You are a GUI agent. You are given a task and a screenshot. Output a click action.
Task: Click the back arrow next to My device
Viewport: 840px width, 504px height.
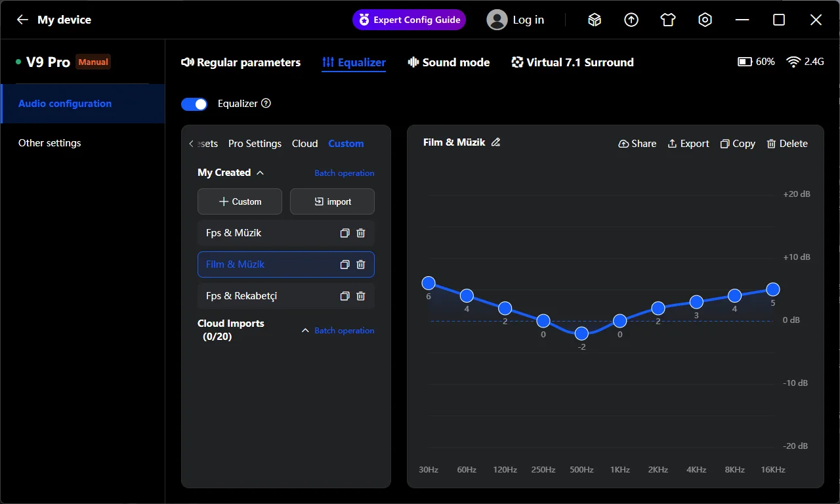22,20
